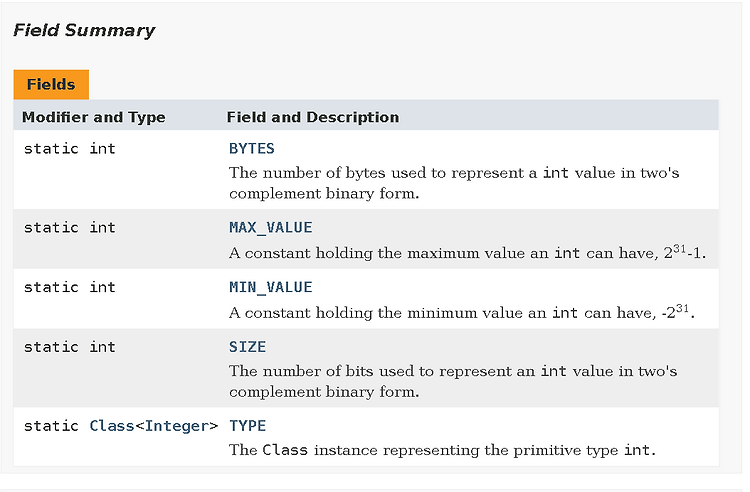Click the minimum value constant description
Viewport: 750px width, 492px height.
(462, 312)
